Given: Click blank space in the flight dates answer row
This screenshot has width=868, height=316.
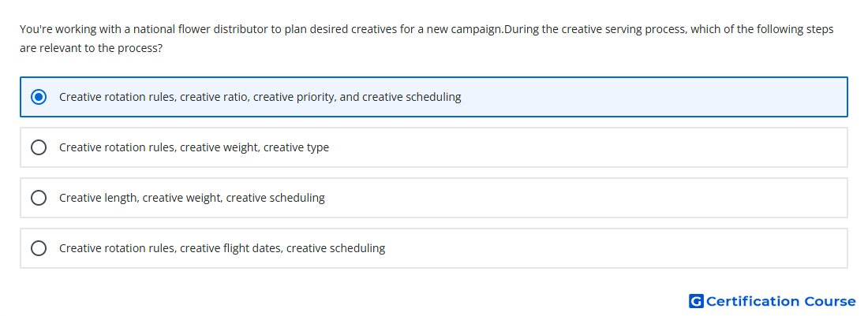Looking at the screenshot, I should pos(615,248).
